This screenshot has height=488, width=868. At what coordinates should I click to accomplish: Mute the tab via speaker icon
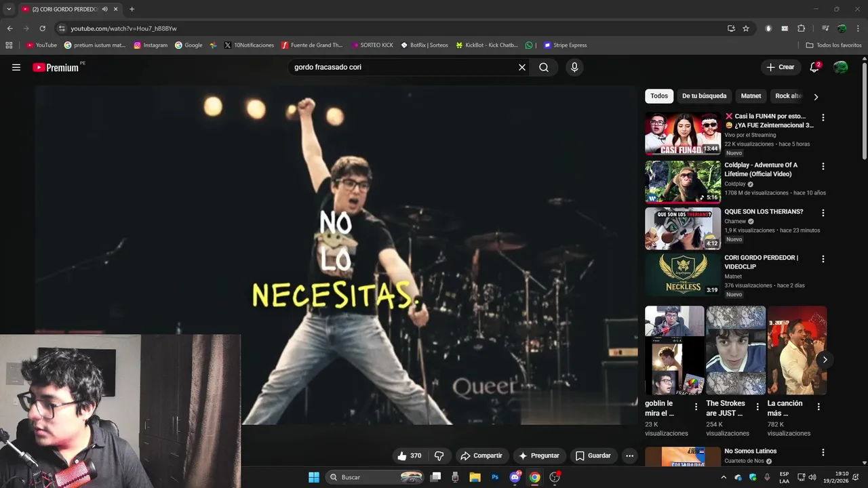(x=104, y=9)
